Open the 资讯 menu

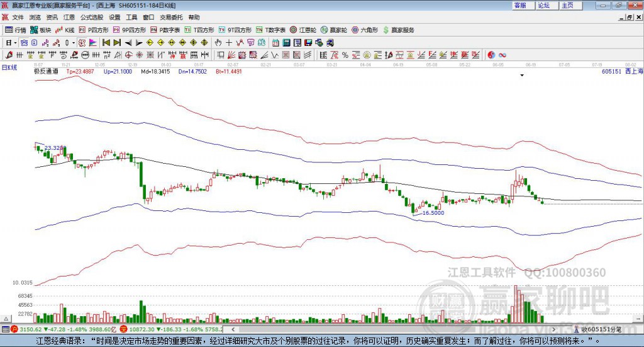(52, 17)
